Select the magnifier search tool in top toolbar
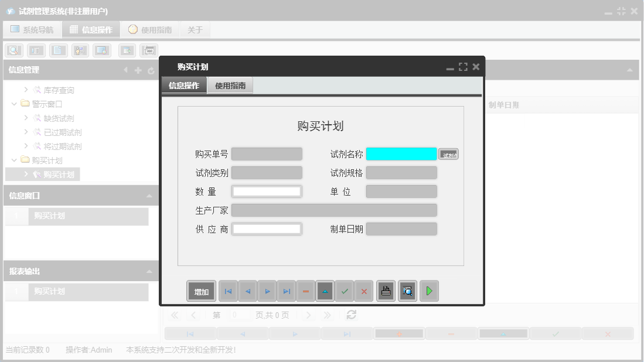 click(x=12, y=50)
